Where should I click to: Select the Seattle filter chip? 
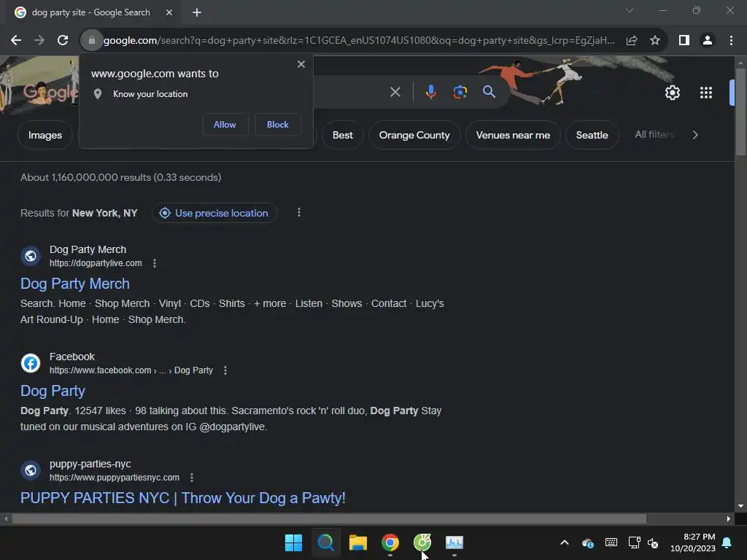pos(592,135)
